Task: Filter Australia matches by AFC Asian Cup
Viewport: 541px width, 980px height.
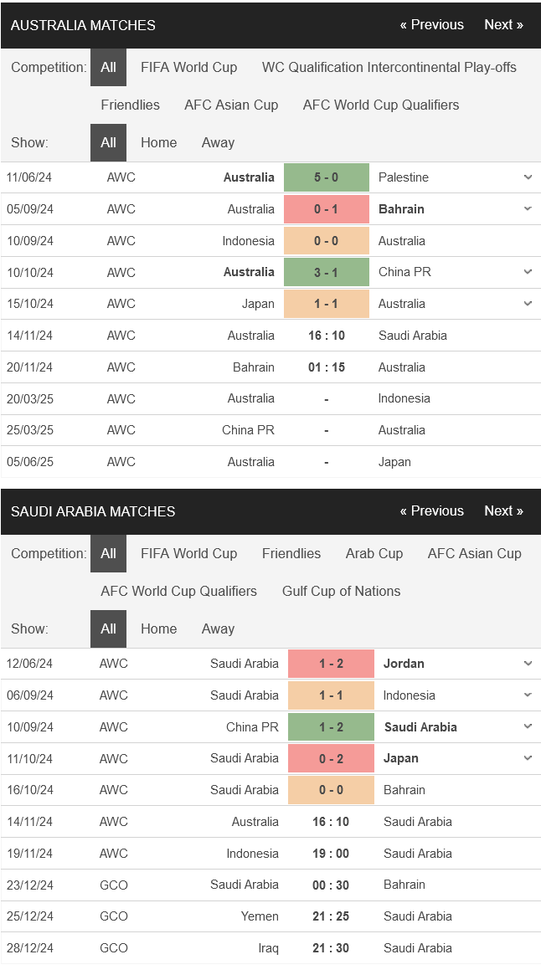Action: click(x=231, y=105)
